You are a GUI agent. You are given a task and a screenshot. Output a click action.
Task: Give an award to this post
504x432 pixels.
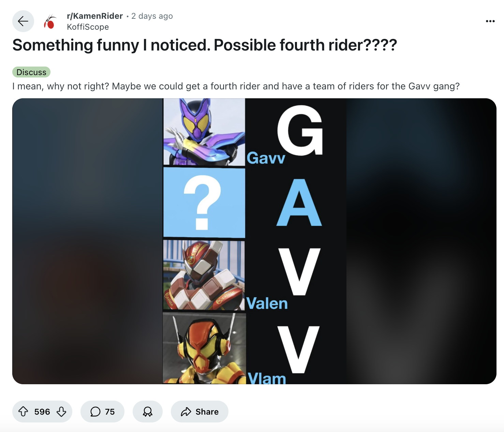coord(147,412)
